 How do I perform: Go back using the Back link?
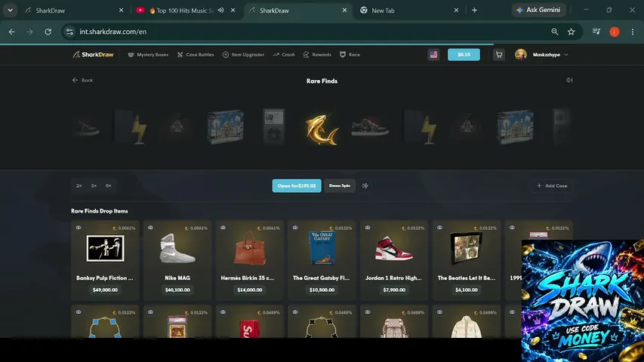point(82,80)
